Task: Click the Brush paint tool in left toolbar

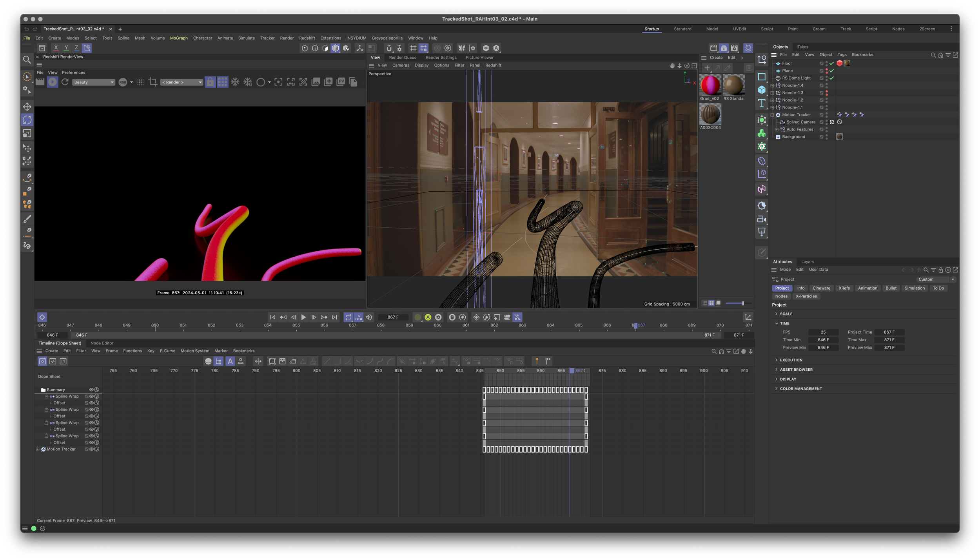Action: coord(27,219)
